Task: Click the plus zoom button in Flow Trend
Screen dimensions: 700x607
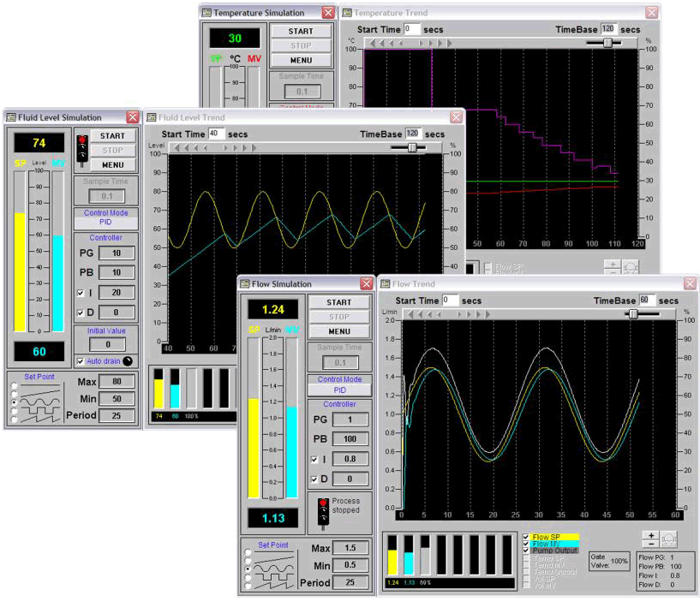Action: (x=651, y=535)
